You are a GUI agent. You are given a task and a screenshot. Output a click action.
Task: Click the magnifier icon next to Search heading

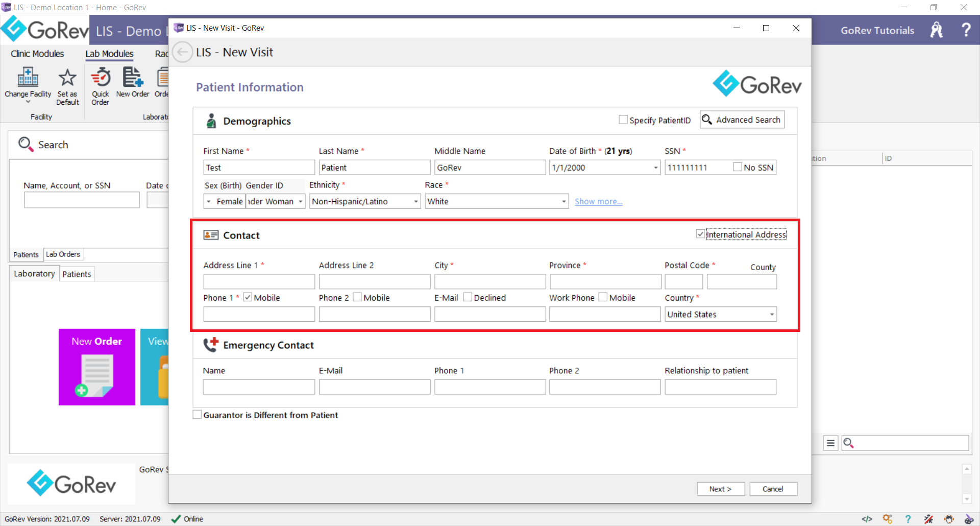(25, 144)
